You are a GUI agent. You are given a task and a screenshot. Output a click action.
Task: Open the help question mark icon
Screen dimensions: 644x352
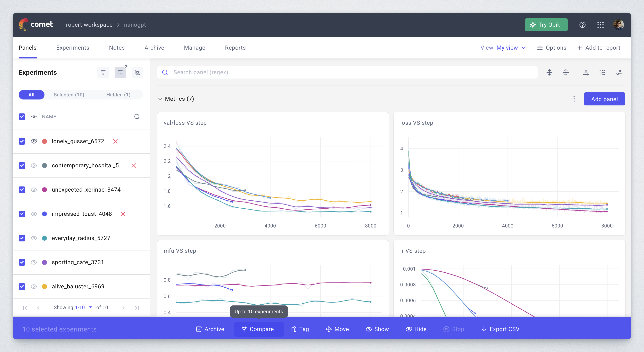click(582, 25)
